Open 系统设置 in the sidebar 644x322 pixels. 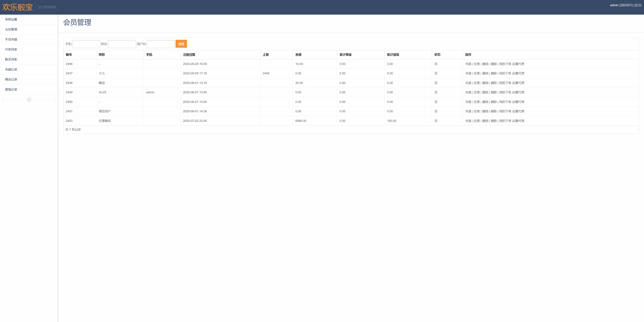coord(11,19)
